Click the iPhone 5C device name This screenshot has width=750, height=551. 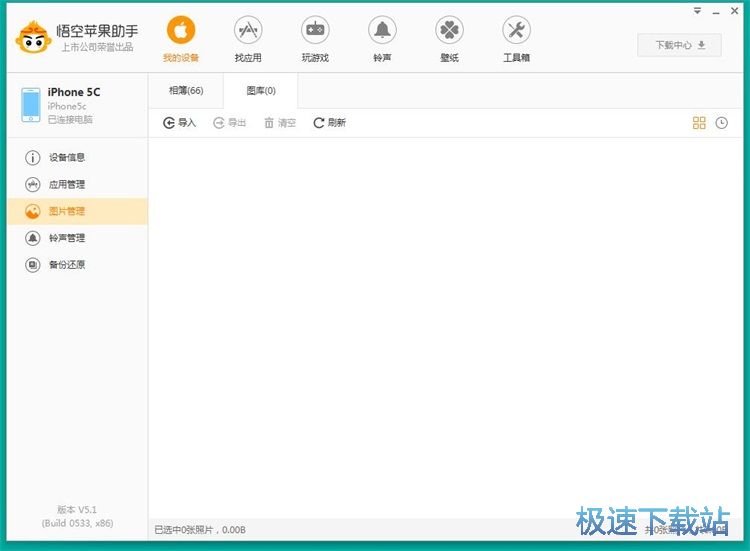pos(74,92)
